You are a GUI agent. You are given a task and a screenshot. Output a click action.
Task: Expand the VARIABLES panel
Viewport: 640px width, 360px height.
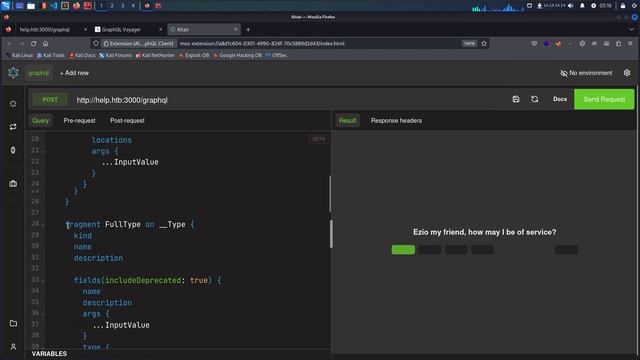click(x=49, y=353)
